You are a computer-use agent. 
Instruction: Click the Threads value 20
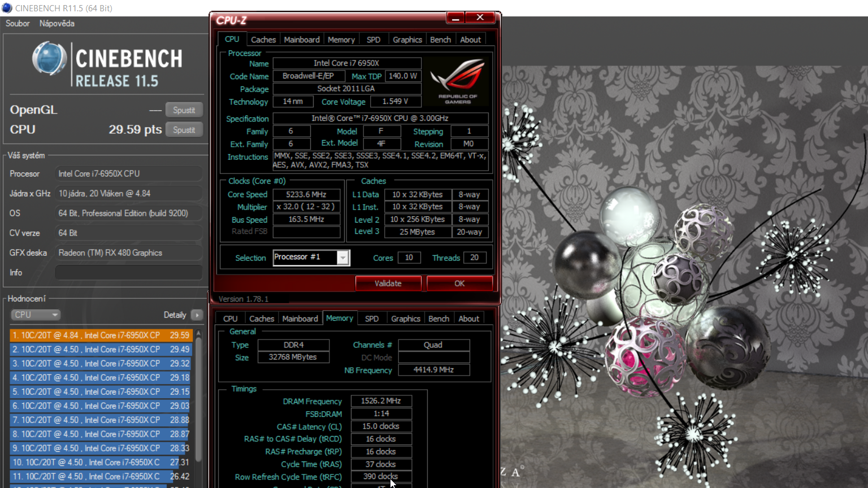(x=475, y=258)
